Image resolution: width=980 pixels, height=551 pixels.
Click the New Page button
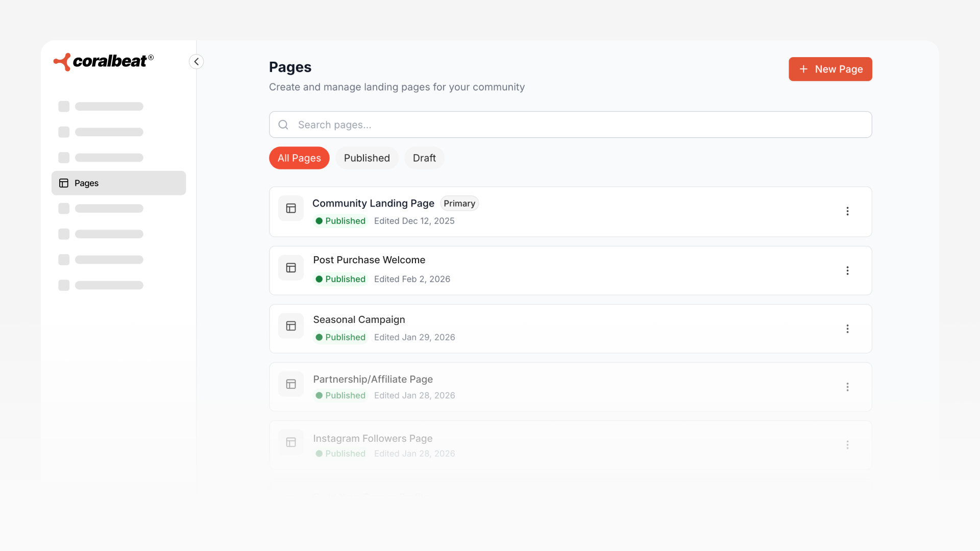tap(830, 69)
